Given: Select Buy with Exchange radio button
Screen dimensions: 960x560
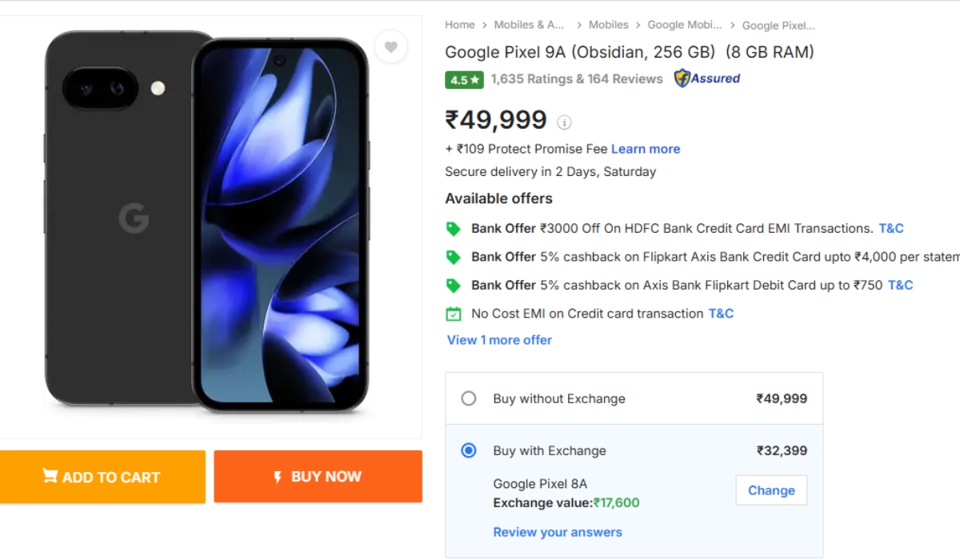Looking at the screenshot, I should [x=469, y=450].
